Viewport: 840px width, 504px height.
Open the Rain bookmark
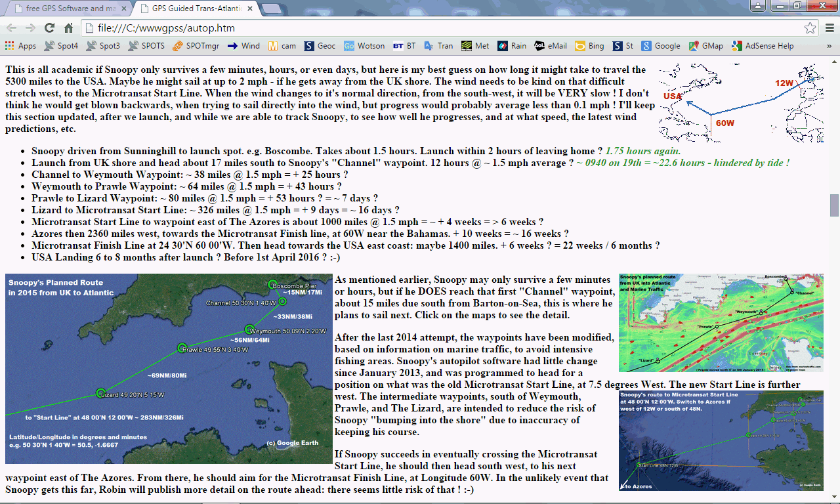point(512,46)
